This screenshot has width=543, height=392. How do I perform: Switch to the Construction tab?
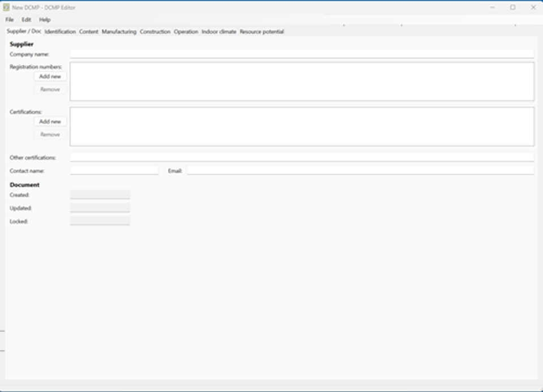click(x=155, y=32)
